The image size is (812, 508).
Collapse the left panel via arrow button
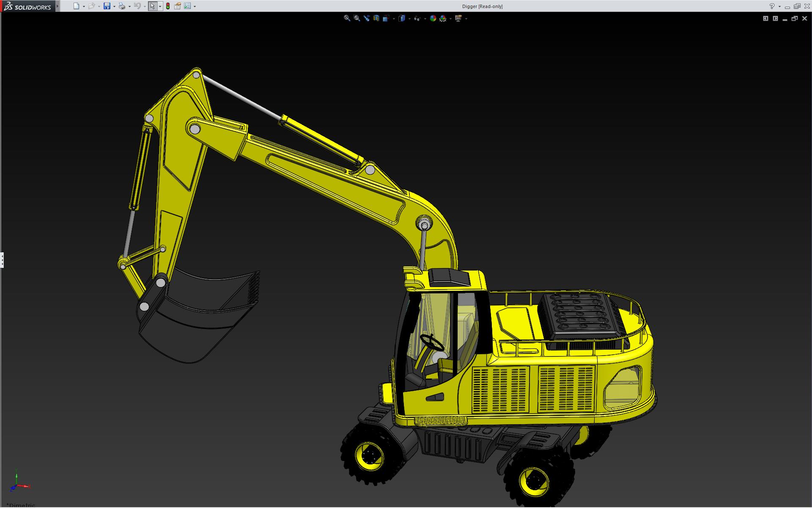[765, 18]
